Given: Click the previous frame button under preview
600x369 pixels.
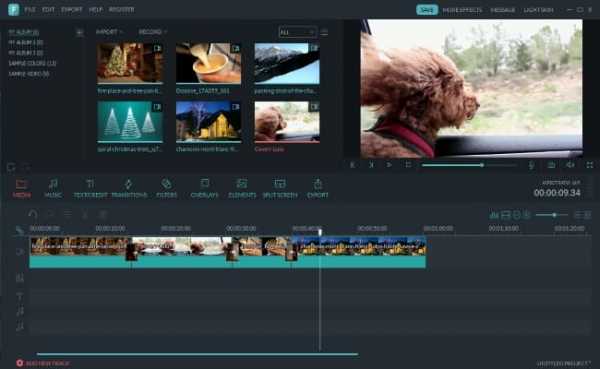Looking at the screenshot, I should point(352,165).
